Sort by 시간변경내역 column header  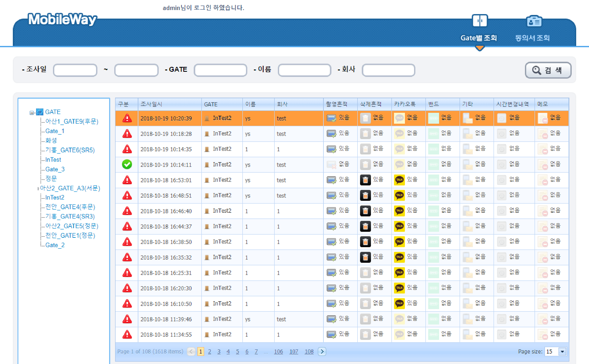click(x=514, y=104)
